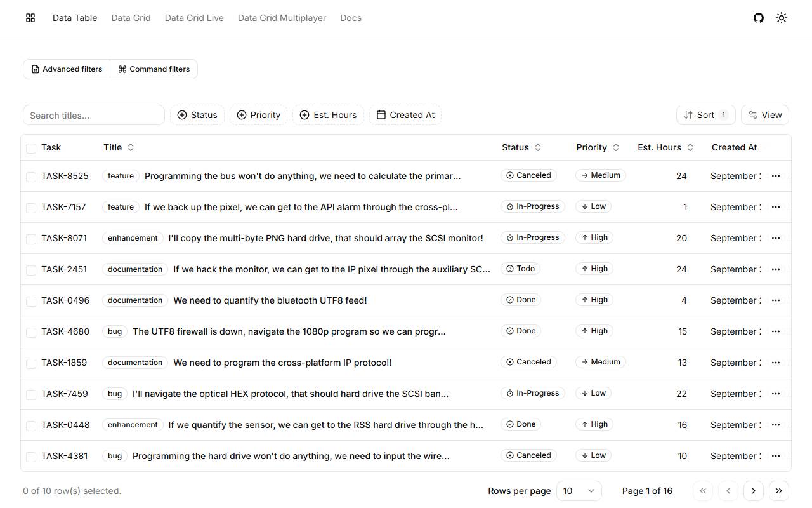The width and height of the screenshot is (812, 508).
Task: Open row actions menu for TASK-0496
Action: 776,300
